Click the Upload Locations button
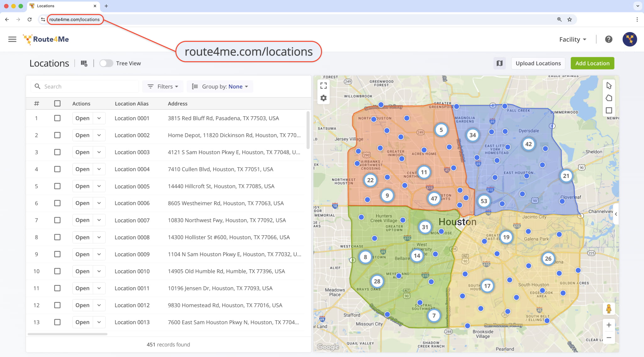Screen dimensions: 644x357 tap(538, 63)
